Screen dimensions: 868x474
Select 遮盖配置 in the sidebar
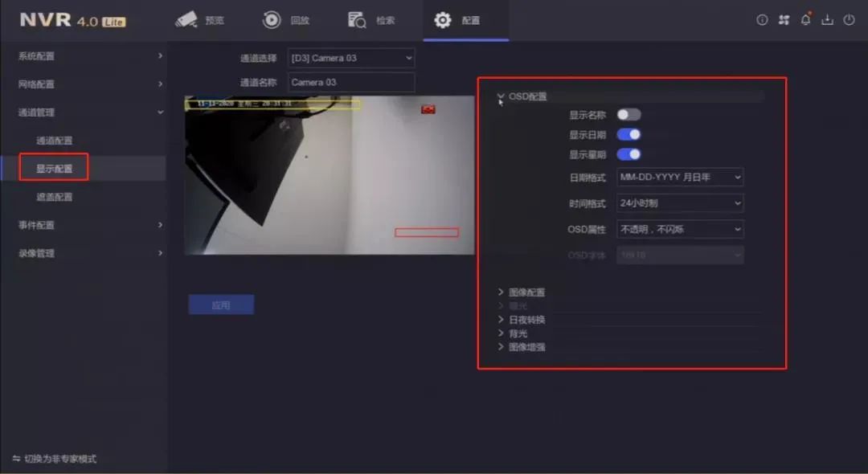pyautogui.click(x=56, y=196)
